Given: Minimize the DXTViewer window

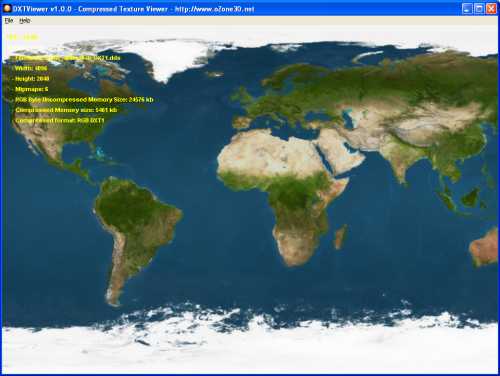Looking at the screenshot, I should pos(467,9).
